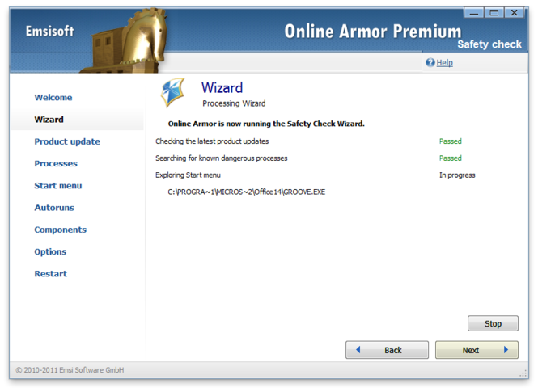This screenshot has width=538, height=392.
Task: Stop the safety check scan
Action: click(x=493, y=323)
